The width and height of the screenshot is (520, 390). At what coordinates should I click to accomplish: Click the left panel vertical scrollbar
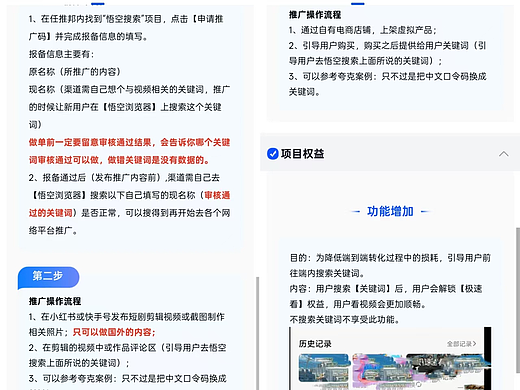[257, 333]
